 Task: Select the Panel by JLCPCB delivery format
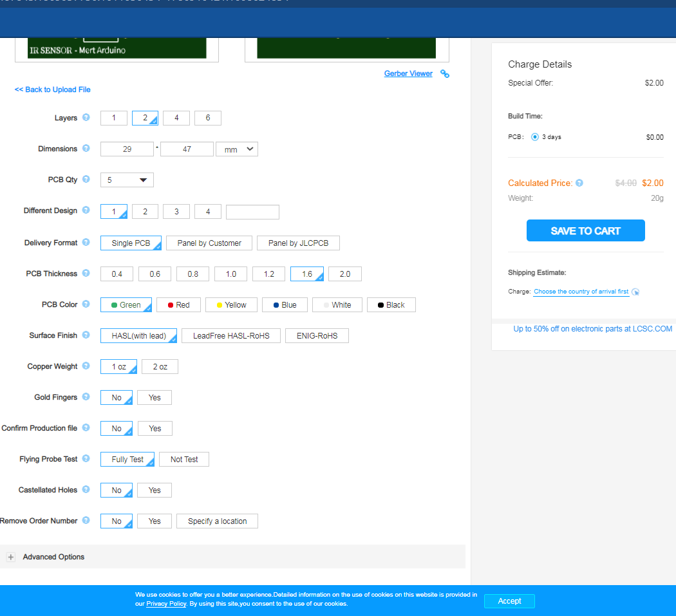[298, 243]
